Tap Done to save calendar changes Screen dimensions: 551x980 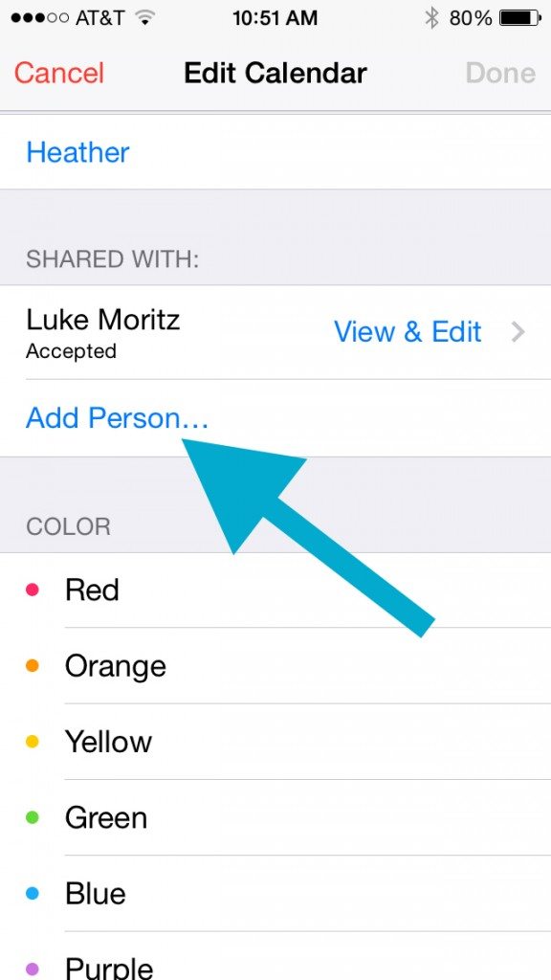(x=499, y=74)
